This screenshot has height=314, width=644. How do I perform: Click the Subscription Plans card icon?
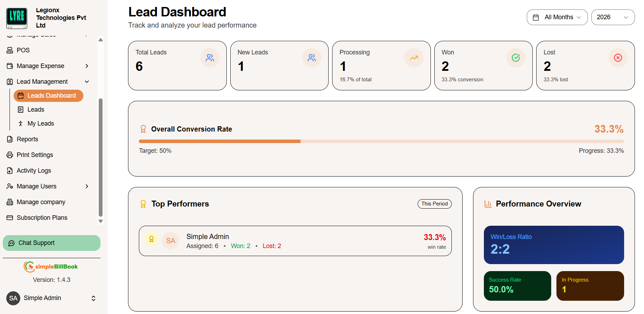coord(10,218)
